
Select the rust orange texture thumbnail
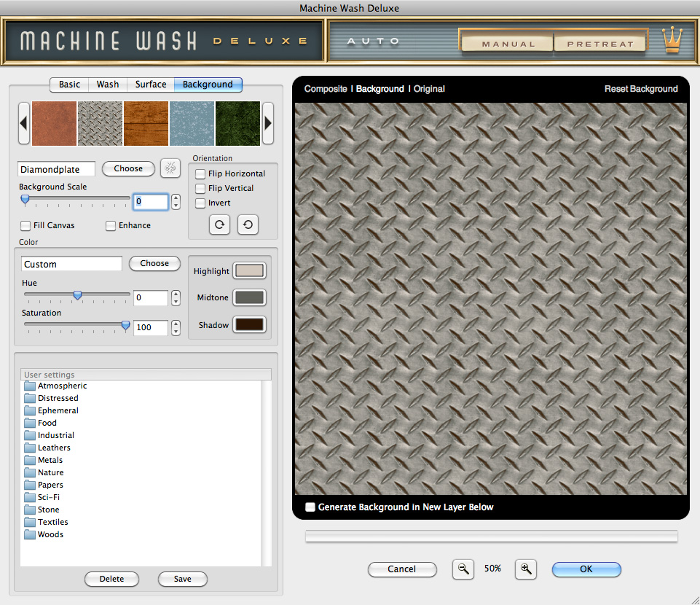point(54,123)
